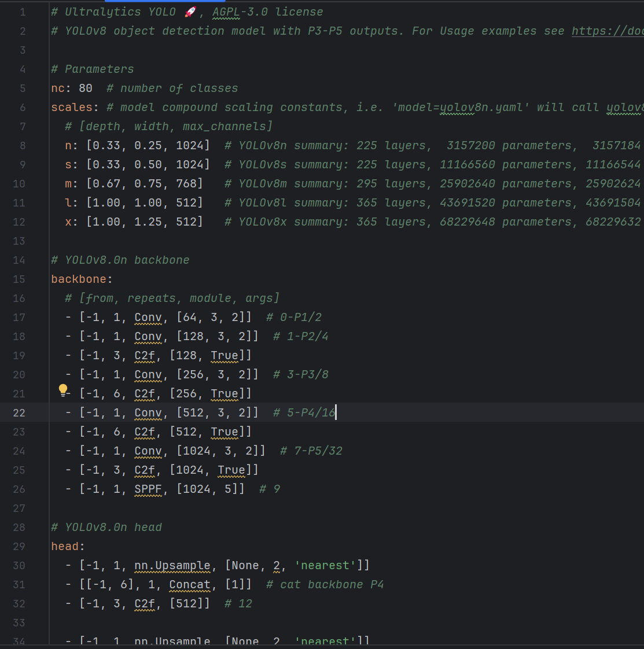
Task: Click the 'x:' scale key
Action: (x=72, y=222)
